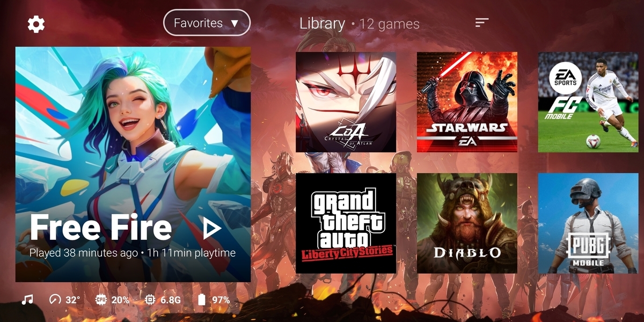Click the Favorites dropdown arrow
This screenshot has height=322, width=644.
(x=235, y=24)
